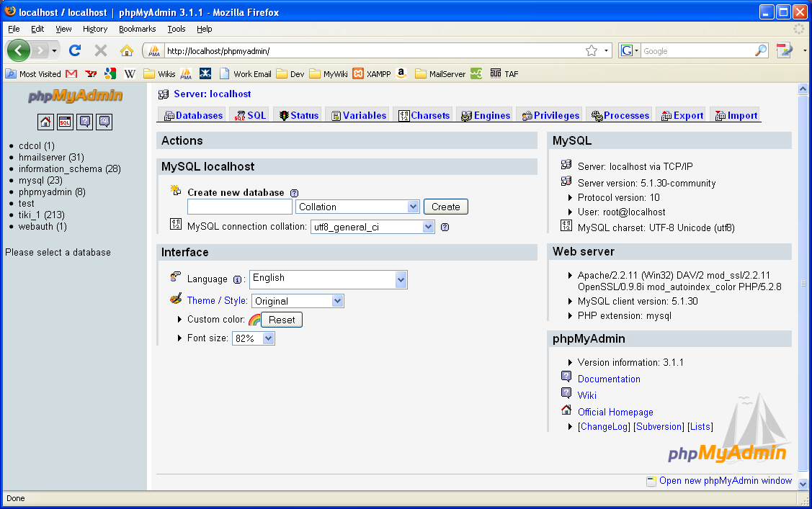Click the Stop loading X icon
Viewport: 812px width, 509px height.
point(101,50)
